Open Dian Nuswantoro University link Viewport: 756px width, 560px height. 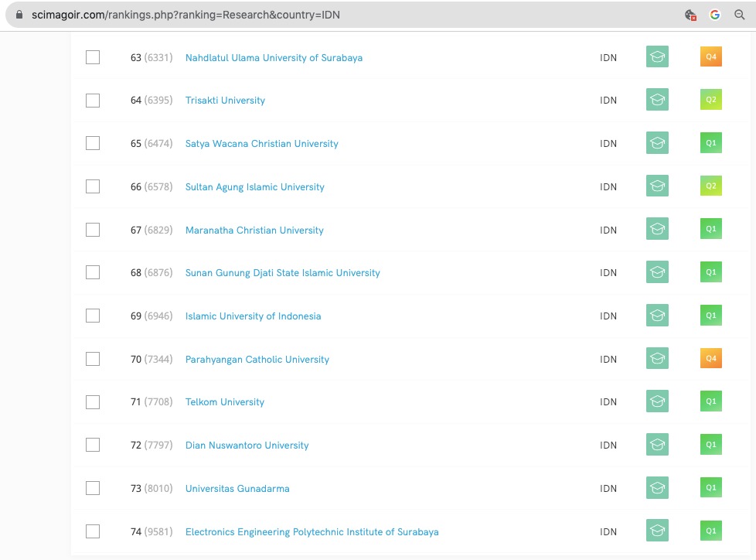[x=247, y=446]
